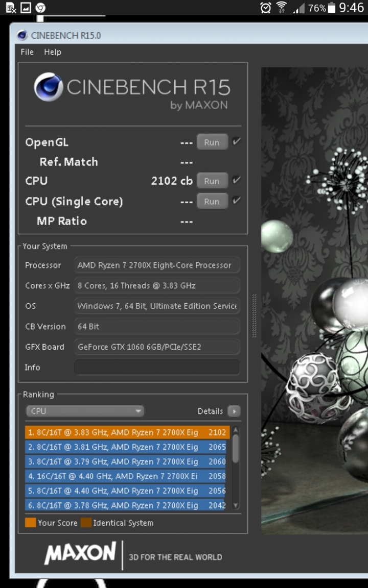Click the MAXON logo at bottom
368x588 pixels.
pos(80,553)
